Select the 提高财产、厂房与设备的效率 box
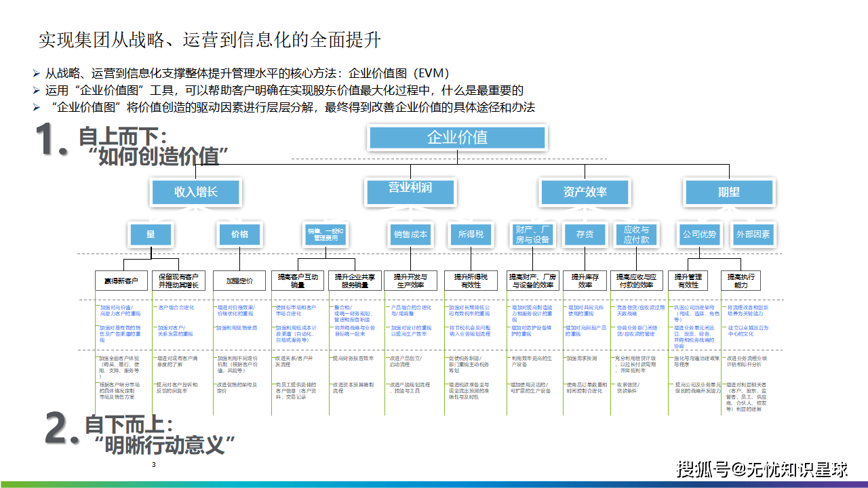 click(x=532, y=281)
